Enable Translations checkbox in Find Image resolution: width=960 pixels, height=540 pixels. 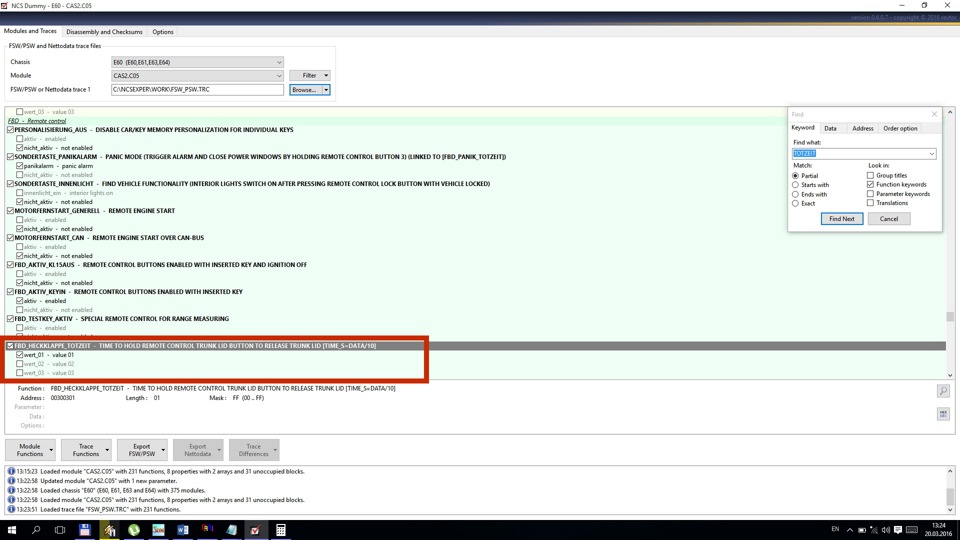pos(870,203)
